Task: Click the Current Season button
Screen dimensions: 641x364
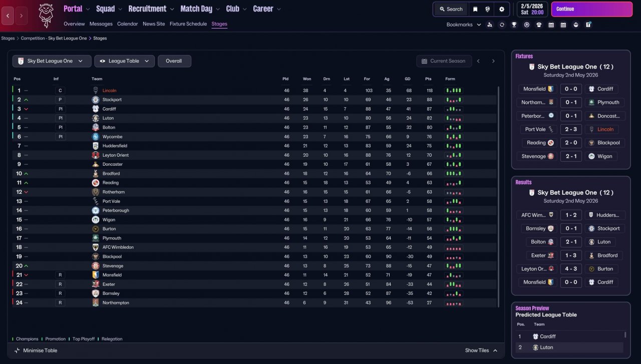Action: coord(444,61)
